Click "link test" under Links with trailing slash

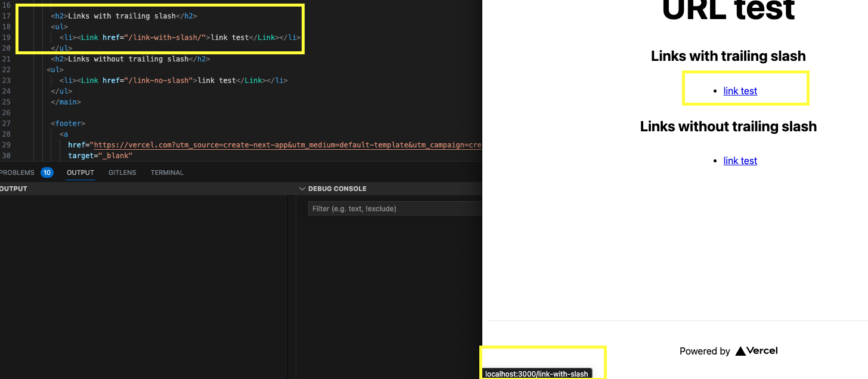click(x=740, y=91)
